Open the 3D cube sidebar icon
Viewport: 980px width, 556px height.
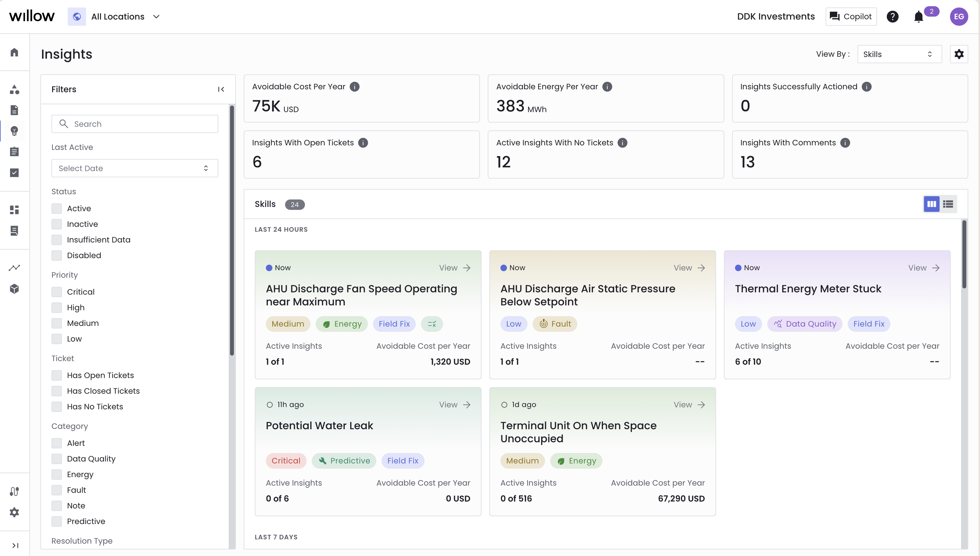coord(15,289)
